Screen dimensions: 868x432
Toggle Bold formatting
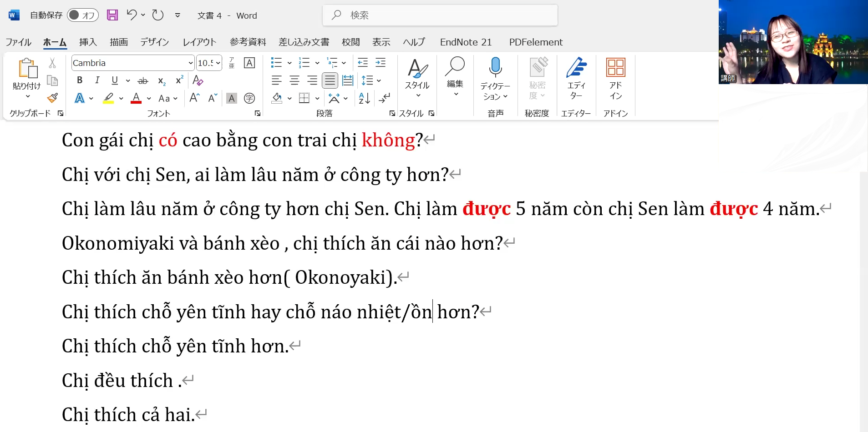pos(80,80)
